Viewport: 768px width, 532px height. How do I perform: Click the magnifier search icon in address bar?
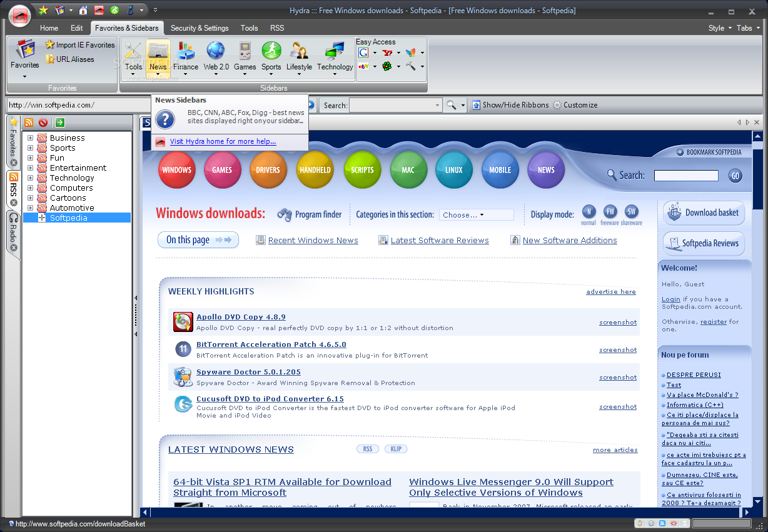point(452,105)
